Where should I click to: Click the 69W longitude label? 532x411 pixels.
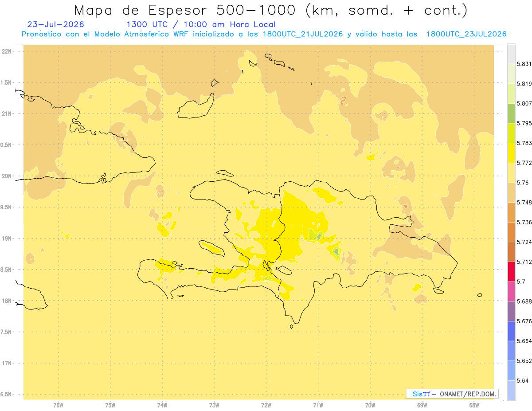pyautogui.click(x=422, y=405)
